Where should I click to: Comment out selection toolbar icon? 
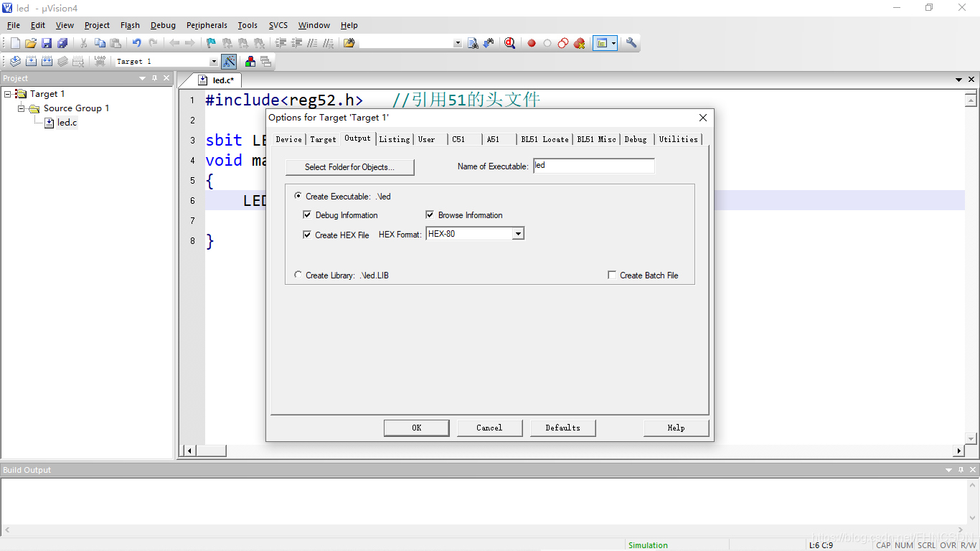[x=312, y=43]
